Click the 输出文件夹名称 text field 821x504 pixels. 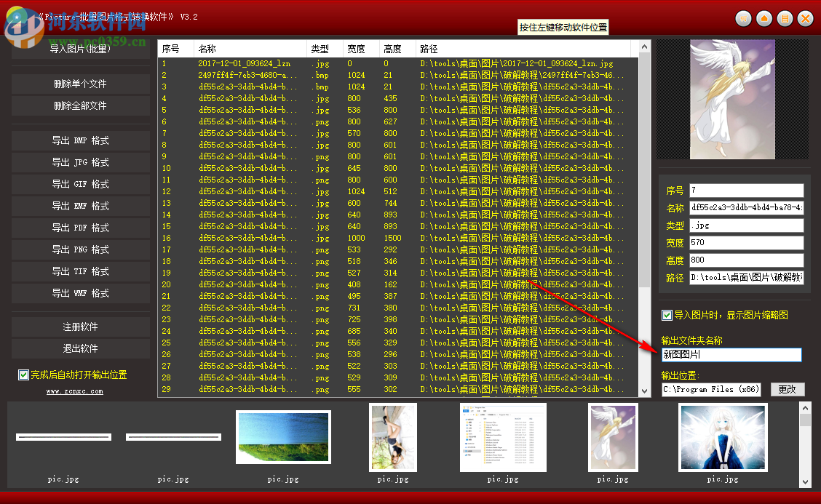click(x=731, y=355)
